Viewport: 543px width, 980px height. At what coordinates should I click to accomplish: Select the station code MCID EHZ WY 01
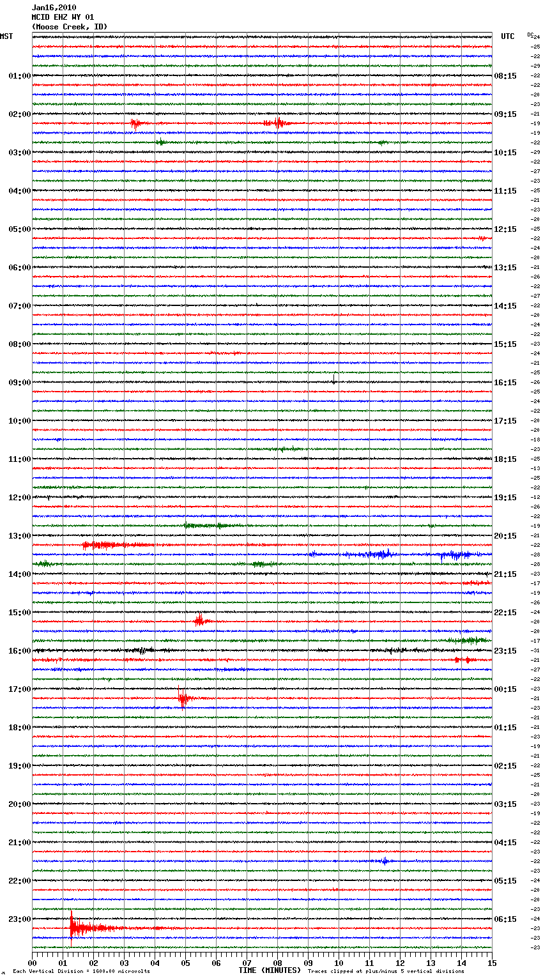click(x=63, y=17)
